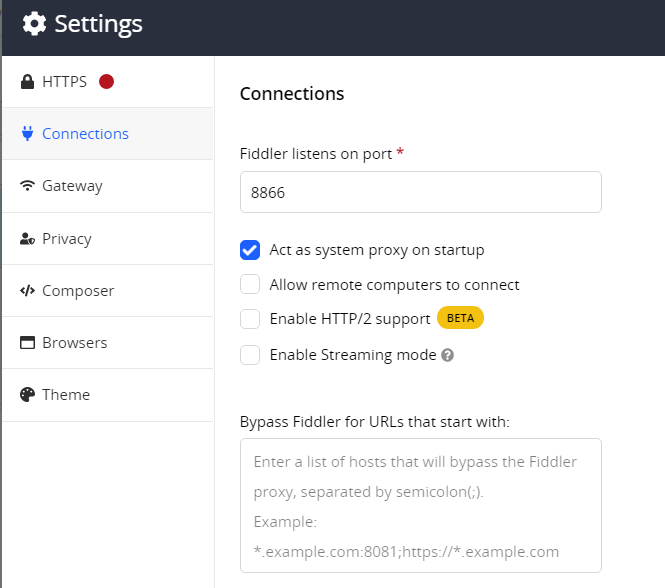Tick the Enable HTTP/2 support checkbox
The image size is (665, 588).
[x=250, y=319]
